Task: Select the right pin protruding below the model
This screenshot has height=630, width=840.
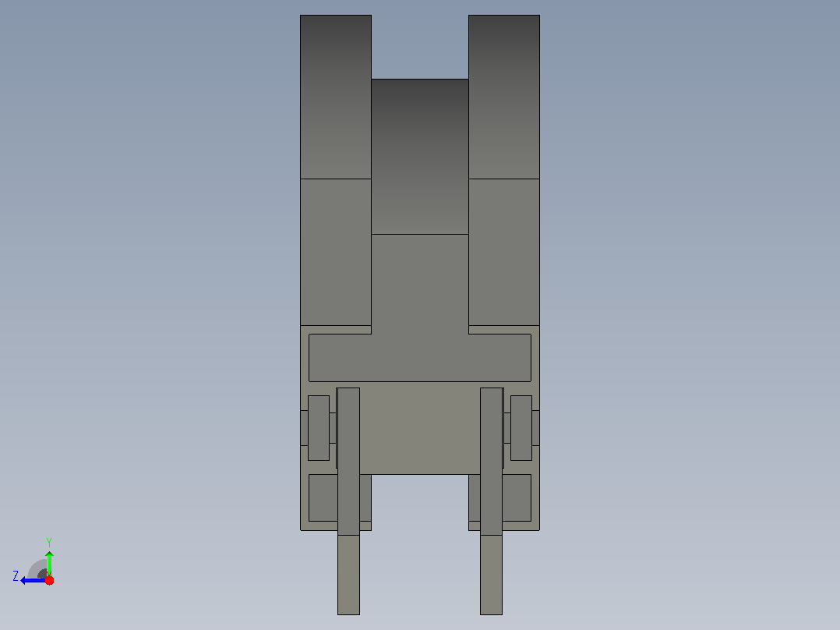Action: pyautogui.click(x=491, y=575)
